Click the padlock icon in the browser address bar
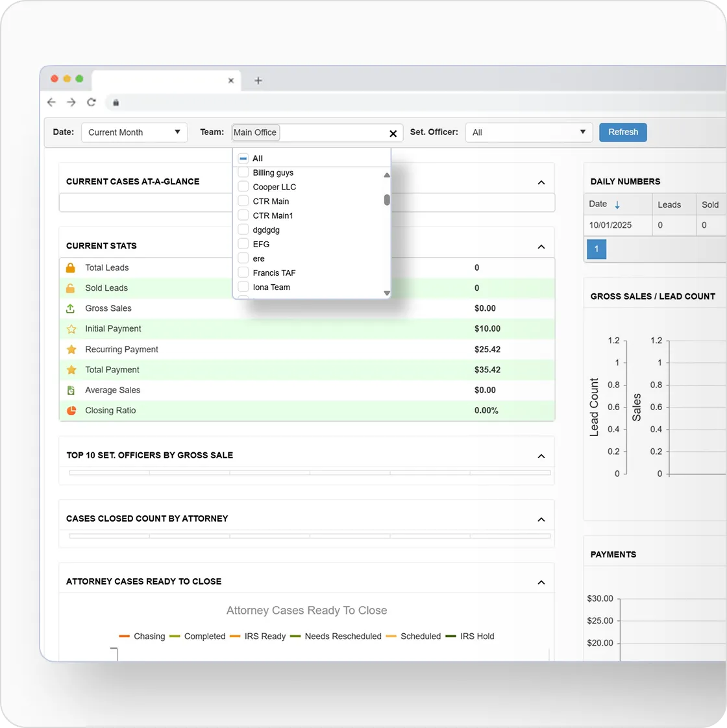 [116, 103]
